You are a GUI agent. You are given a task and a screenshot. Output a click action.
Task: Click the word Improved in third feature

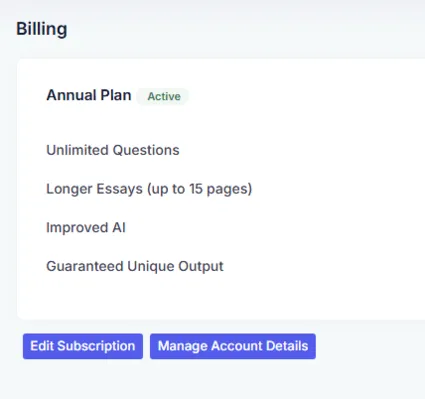click(77, 228)
